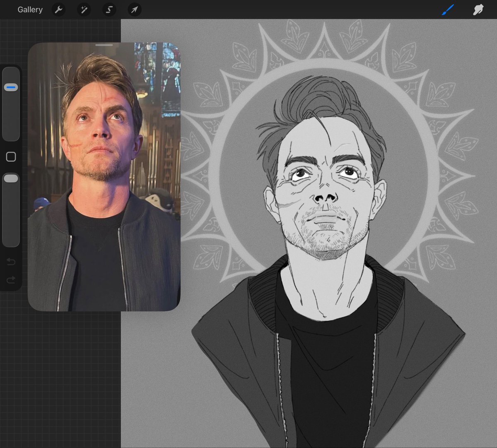Screen dimensions: 497x448
Task: Open the Adjustments magic wand menu
Action: 84,10
